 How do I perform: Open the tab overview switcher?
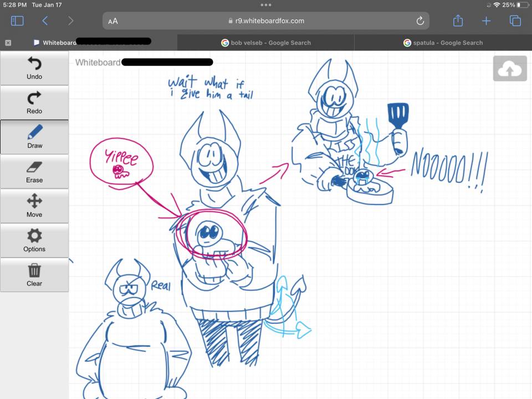coord(515,21)
